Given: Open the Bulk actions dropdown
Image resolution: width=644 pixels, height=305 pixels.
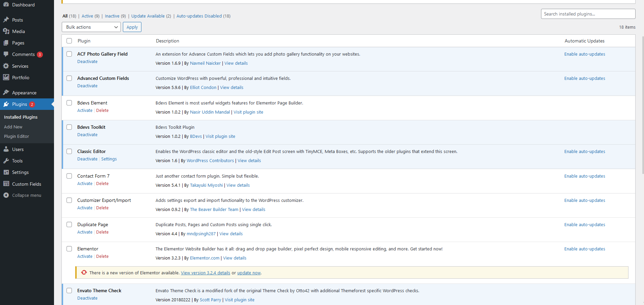Looking at the screenshot, I should [x=91, y=27].
